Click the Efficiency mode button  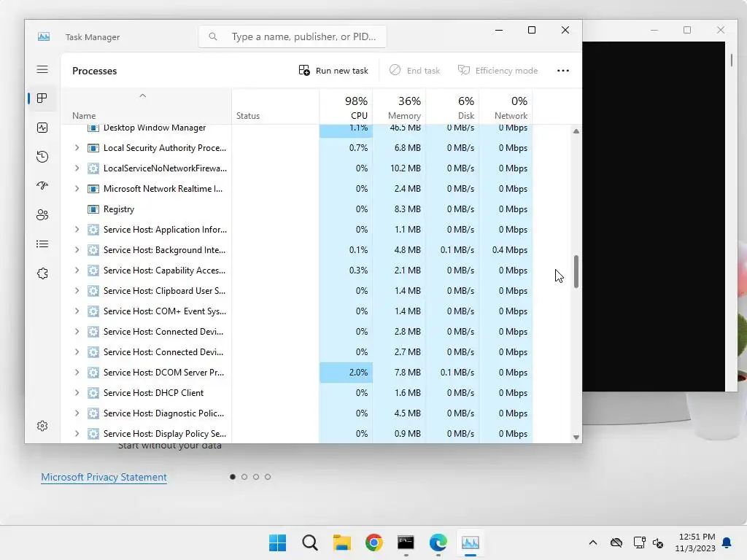pos(498,71)
